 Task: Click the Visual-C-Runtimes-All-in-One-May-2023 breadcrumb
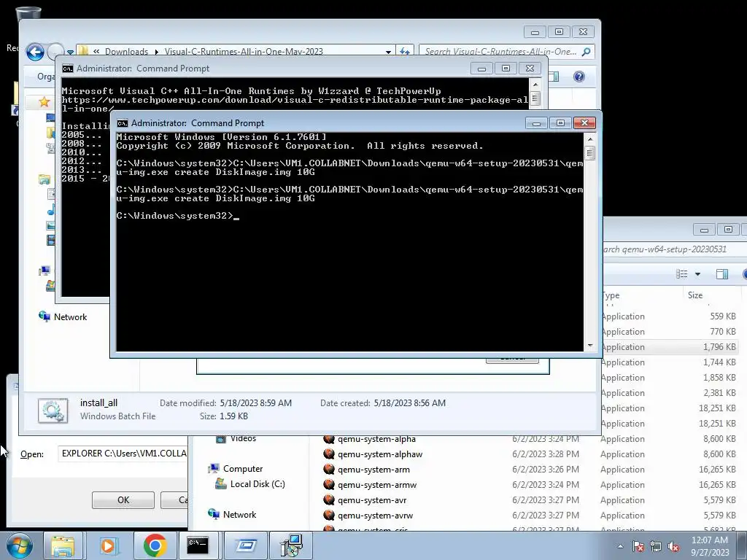[244, 52]
